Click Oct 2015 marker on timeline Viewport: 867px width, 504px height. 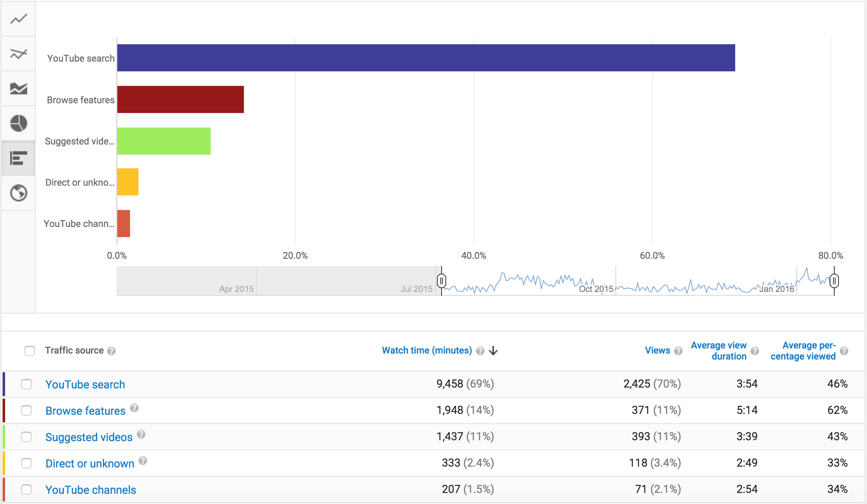pos(596,289)
